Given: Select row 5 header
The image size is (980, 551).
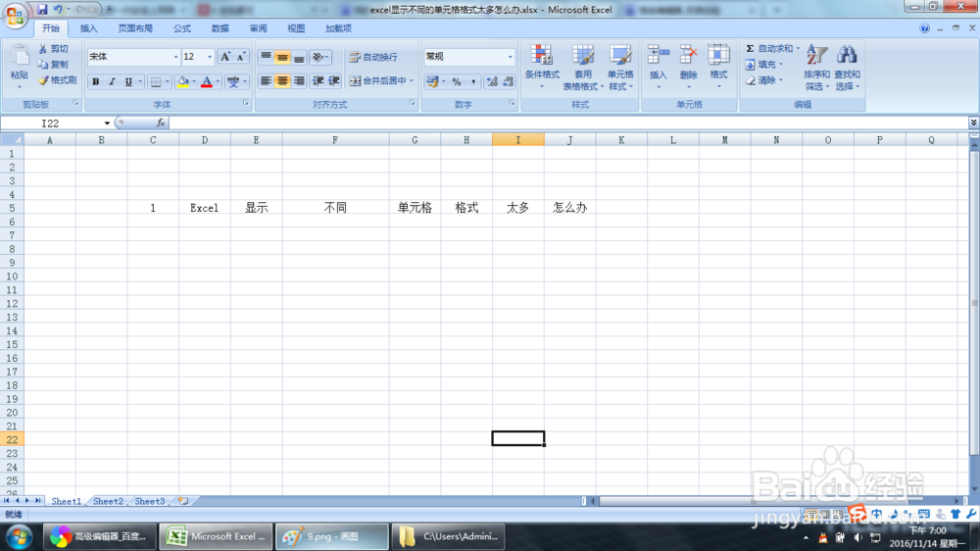Looking at the screenshot, I should click(12, 208).
